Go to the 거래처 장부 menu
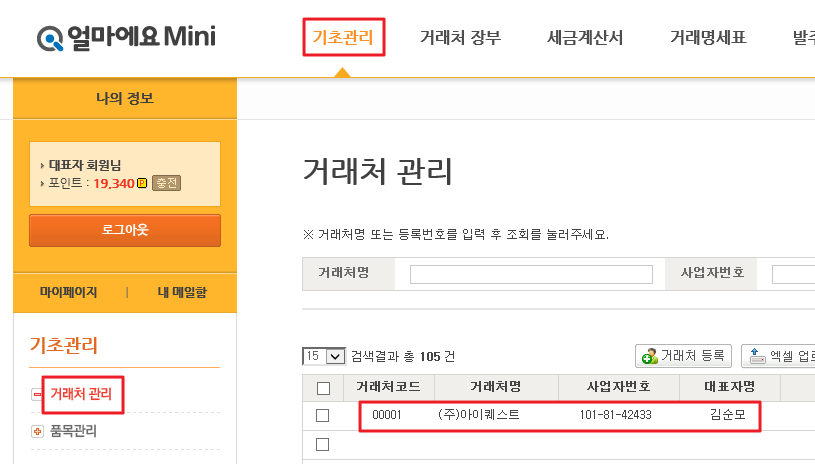Screen dimensions: 815x464 [460, 39]
